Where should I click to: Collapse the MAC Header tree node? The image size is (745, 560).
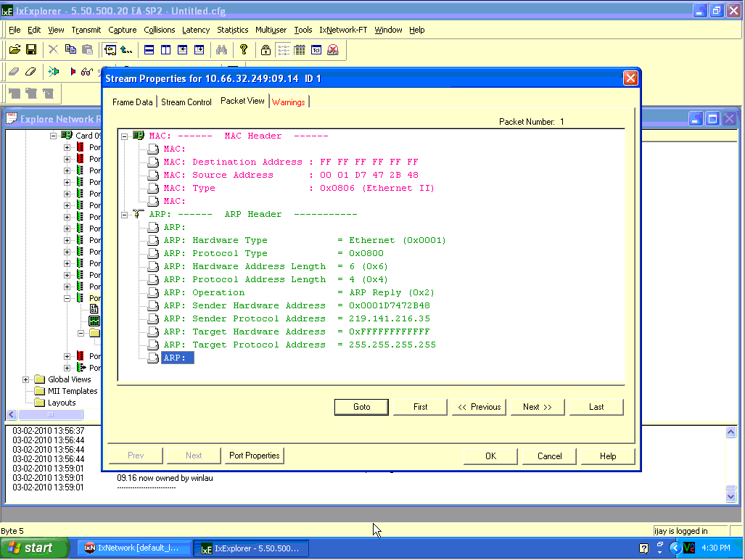125,136
